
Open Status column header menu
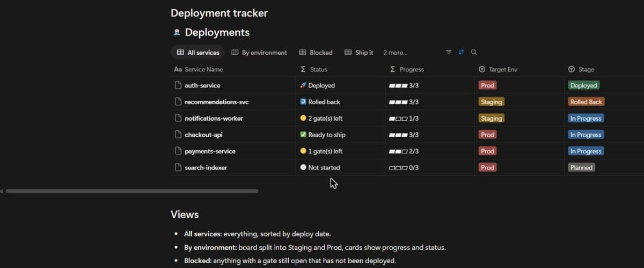341,69
